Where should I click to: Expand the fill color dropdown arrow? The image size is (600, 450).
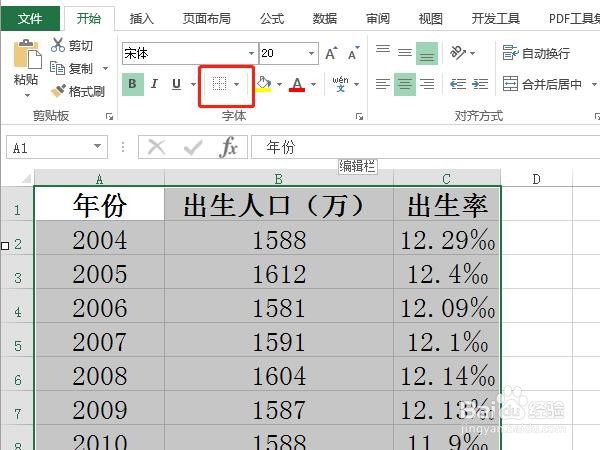(279, 84)
